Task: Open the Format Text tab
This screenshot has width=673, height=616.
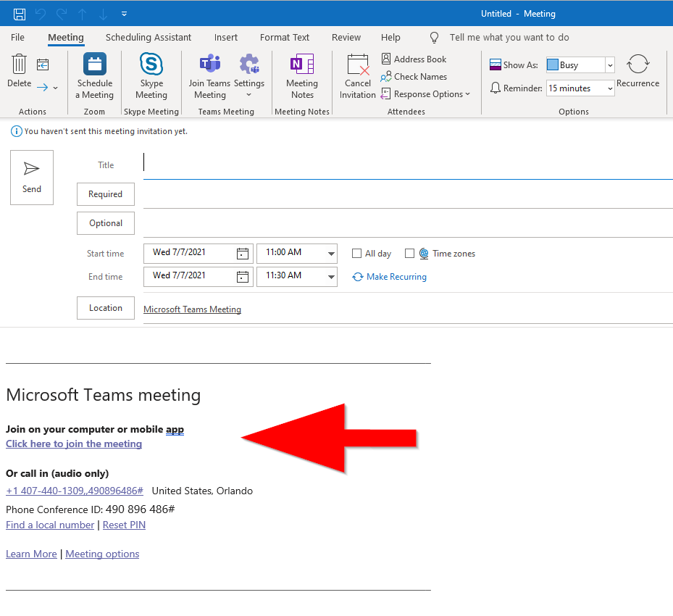Action: pos(285,38)
